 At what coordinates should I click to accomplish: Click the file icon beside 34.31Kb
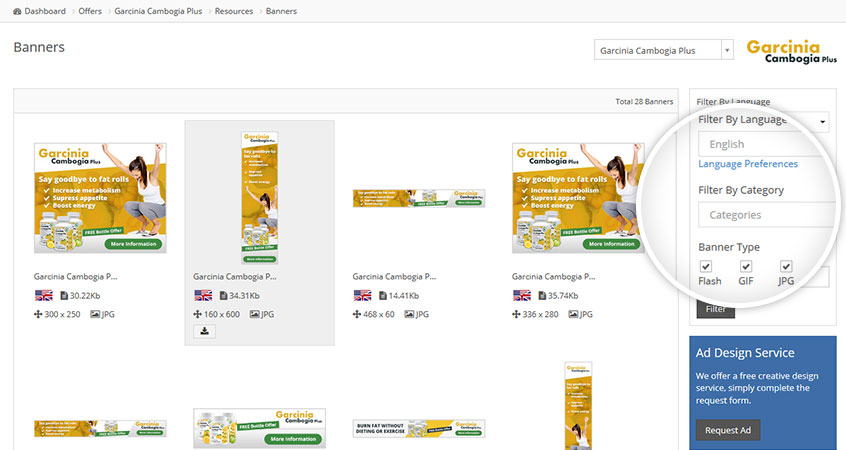(223, 296)
